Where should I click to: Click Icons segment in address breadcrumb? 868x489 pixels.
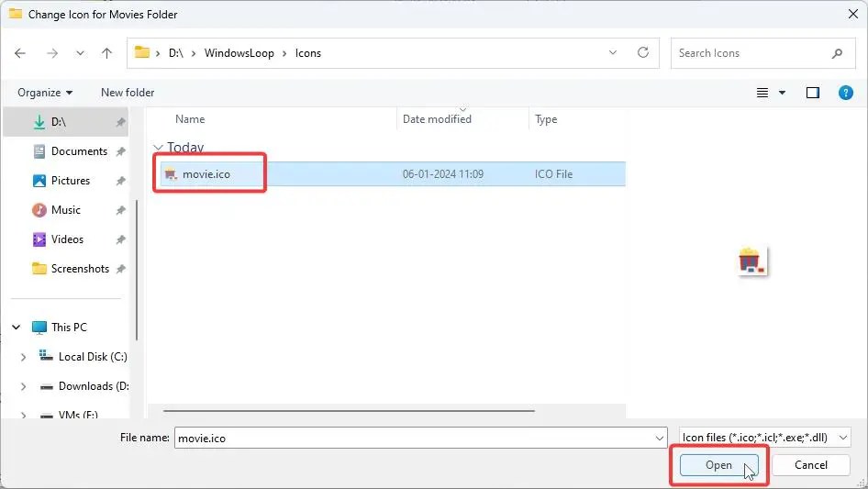click(307, 53)
